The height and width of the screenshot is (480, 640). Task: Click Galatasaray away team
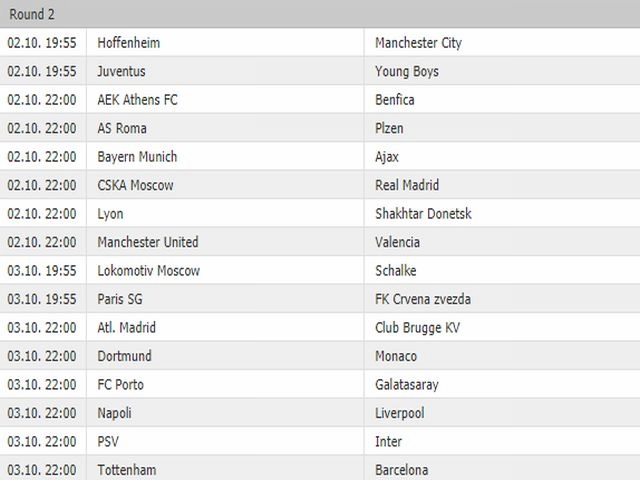coord(407,384)
